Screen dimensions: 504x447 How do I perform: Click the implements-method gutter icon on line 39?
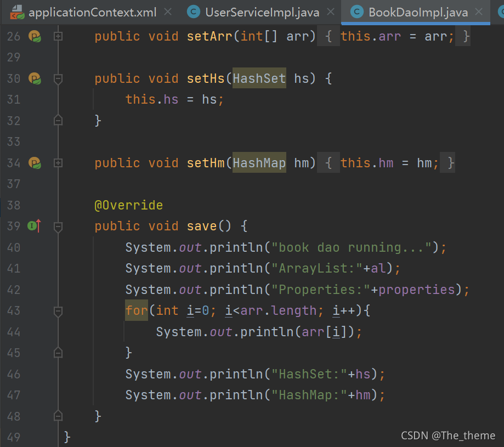tap(35, 226)
